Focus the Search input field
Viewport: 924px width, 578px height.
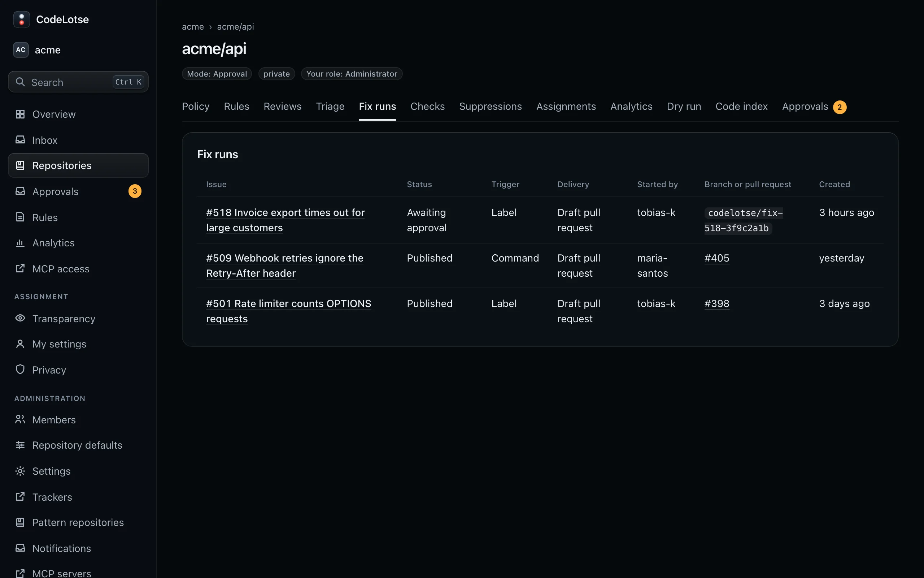coord(78,82)
